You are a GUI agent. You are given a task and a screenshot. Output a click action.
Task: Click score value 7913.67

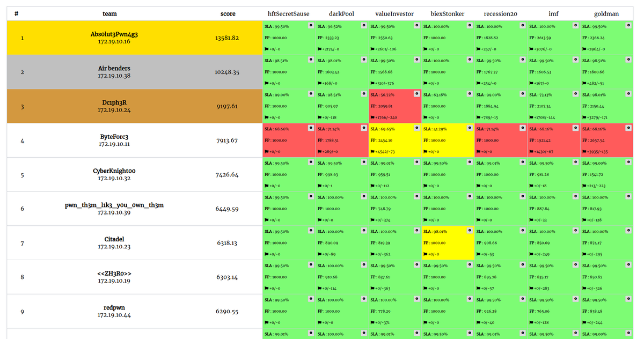227,141
